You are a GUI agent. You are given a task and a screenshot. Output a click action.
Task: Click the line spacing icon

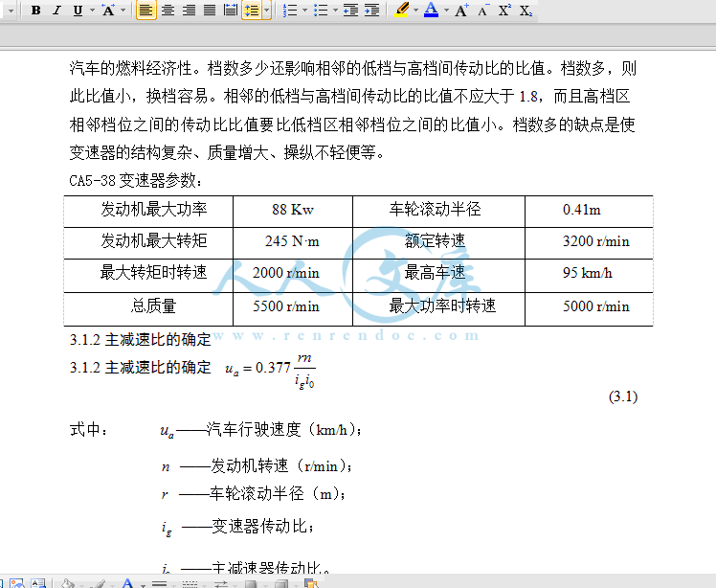click(x=252, y=10)
